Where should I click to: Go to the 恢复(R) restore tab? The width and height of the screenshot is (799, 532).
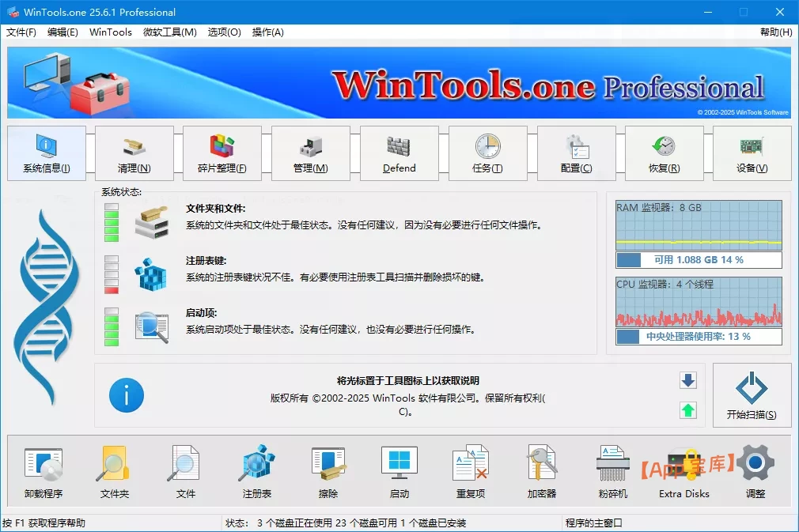(x=663, y=153)
